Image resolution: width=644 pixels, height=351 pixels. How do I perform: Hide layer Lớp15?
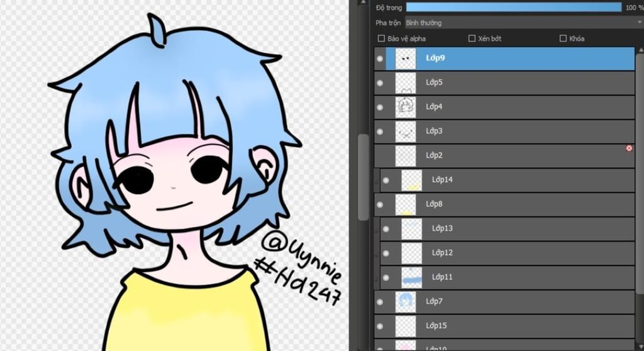tap(380, 326)
